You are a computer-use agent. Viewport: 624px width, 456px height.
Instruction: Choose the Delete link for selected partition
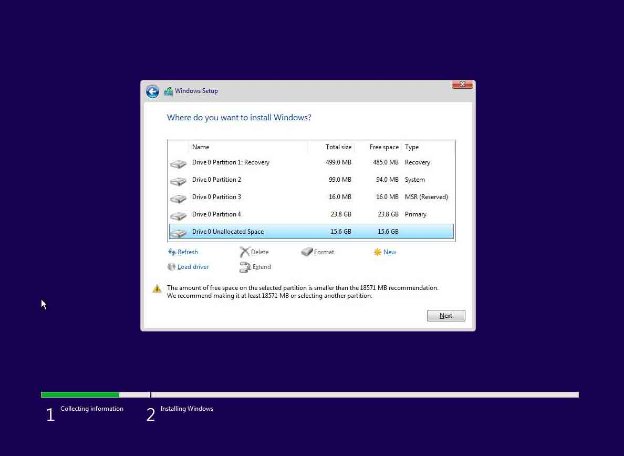point(259,252)
